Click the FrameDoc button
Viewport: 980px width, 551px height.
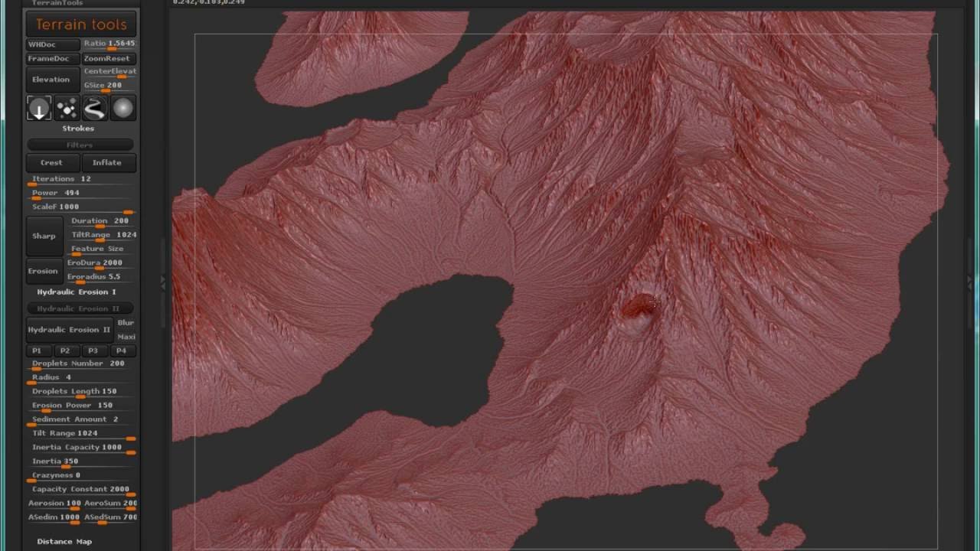53,59
